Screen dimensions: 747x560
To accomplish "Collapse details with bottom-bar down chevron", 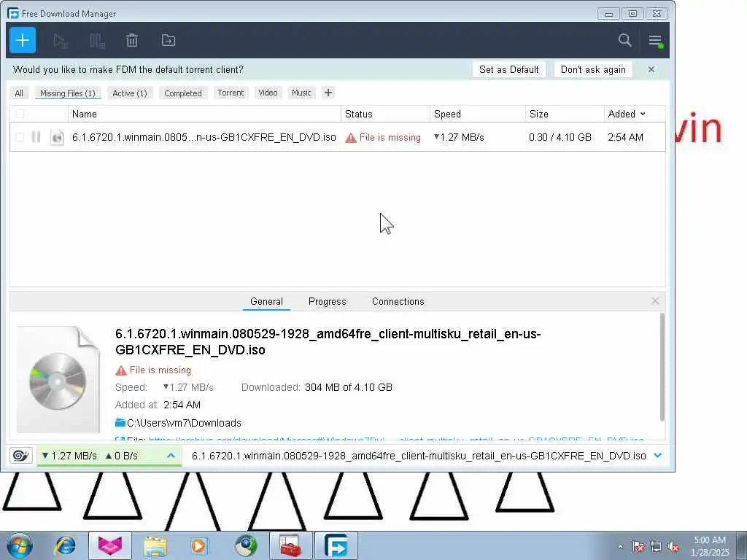I will click(x=658, y=456).
